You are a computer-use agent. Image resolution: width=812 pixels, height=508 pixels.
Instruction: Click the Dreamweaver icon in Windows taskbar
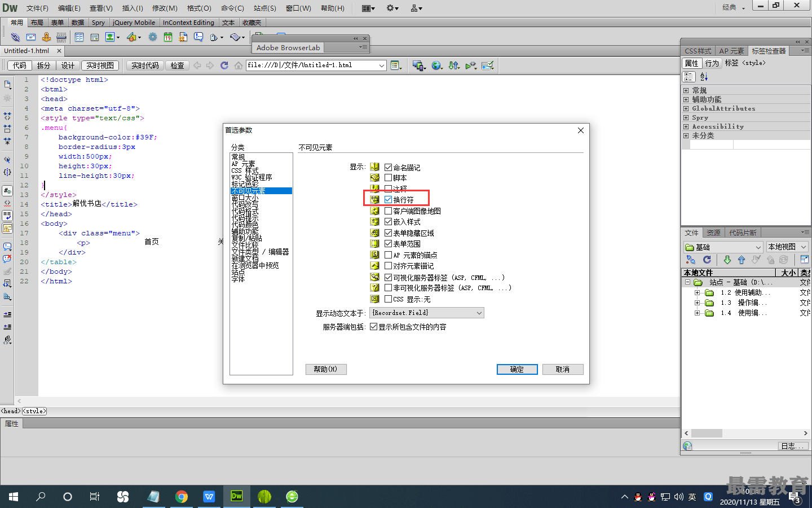tap(237, 496)
